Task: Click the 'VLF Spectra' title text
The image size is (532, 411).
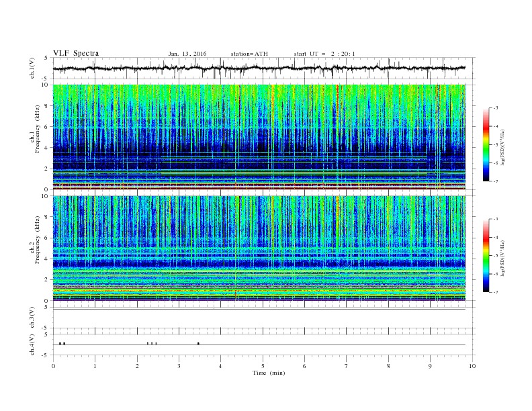Action: click(76, 53)
